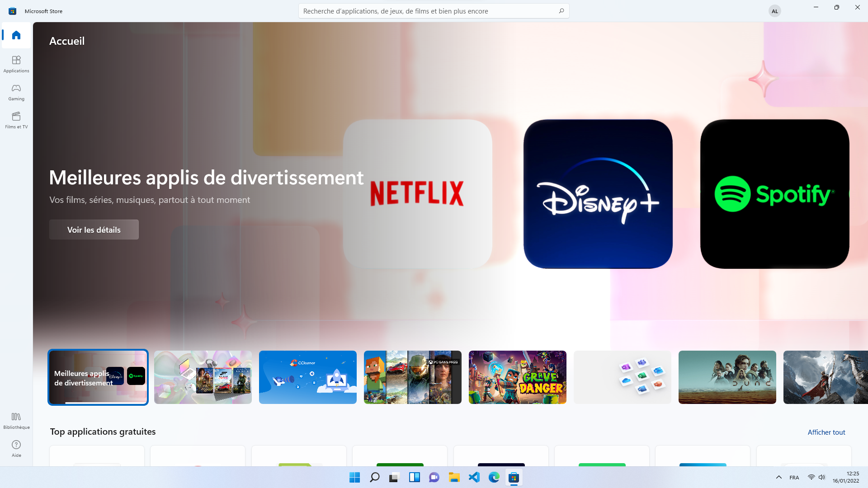
Task: Click the subtitle Vos films, séries, musiques
Action: (x=150, y=200)
